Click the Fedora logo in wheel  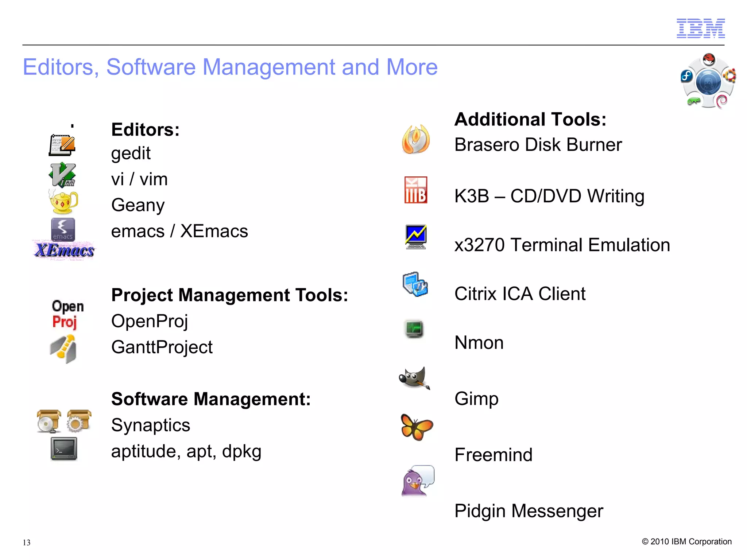point(686,76)
